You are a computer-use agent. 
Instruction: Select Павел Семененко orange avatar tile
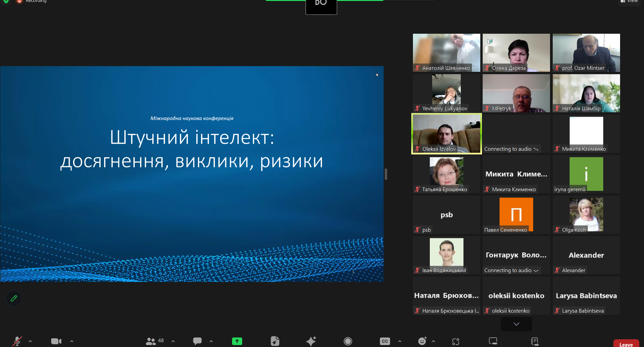pyautogui.click(x=516, y=214)
